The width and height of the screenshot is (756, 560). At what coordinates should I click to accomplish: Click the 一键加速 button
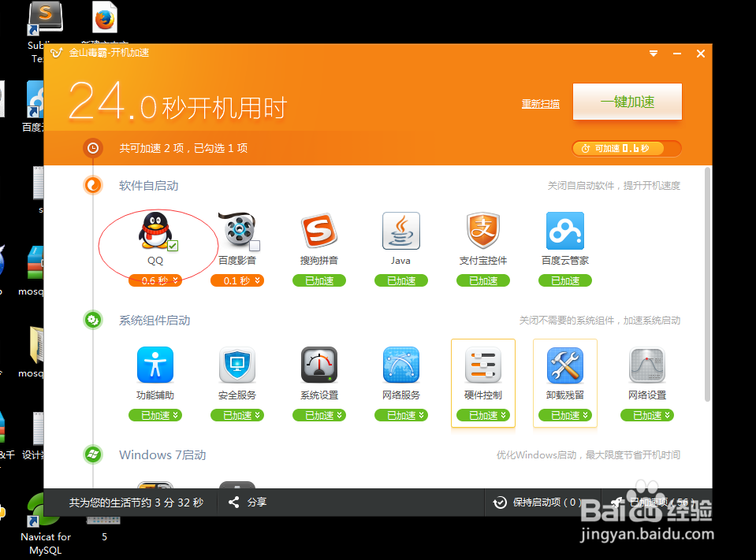tap(628, 102)
